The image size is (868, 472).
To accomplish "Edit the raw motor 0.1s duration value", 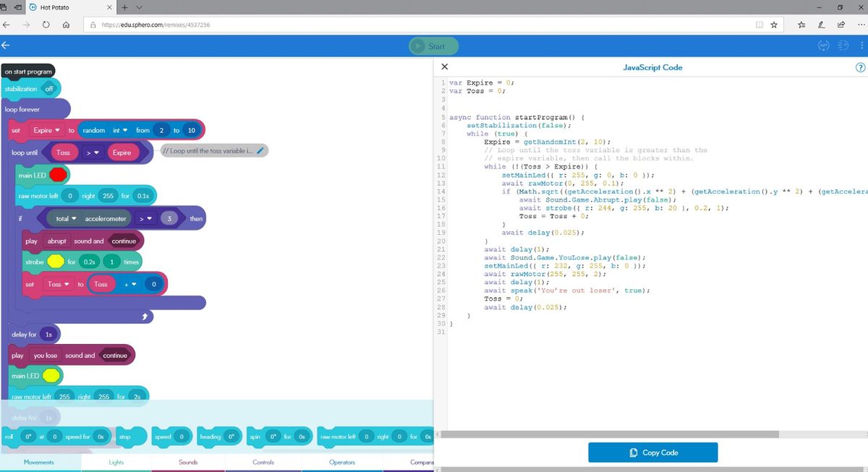I will (142, 196).
